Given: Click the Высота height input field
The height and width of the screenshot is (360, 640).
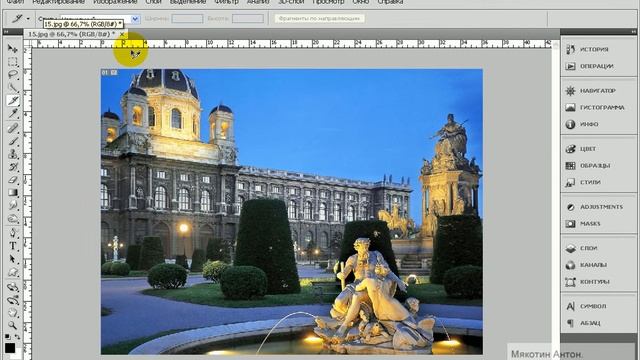Looking at the screenshot, I should coord(248,18).
